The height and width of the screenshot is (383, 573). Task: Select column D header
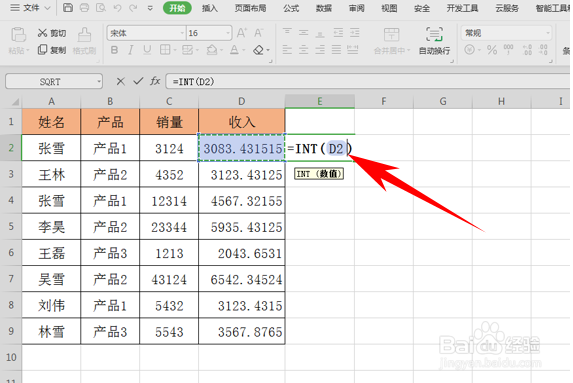[x=242, y=101]
